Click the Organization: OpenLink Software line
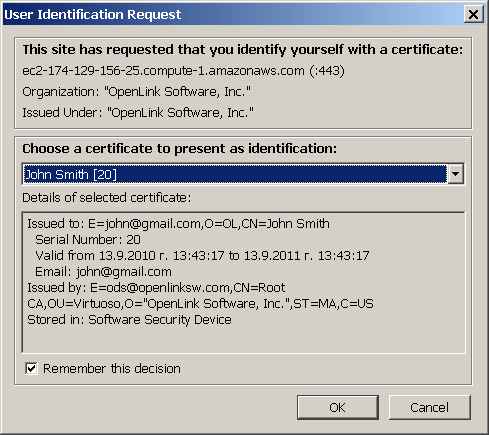Viewport: 489px width, 435px height. [x=136, y=92]
